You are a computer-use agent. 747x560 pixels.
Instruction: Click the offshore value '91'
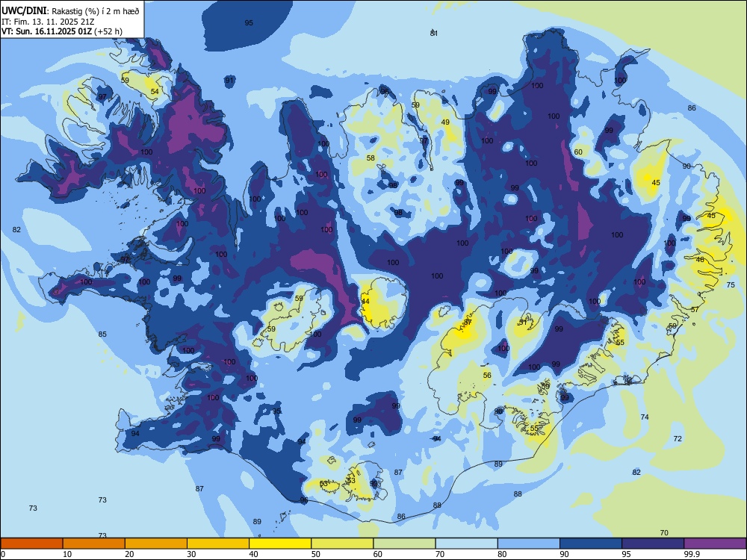(x=229, y=80)
